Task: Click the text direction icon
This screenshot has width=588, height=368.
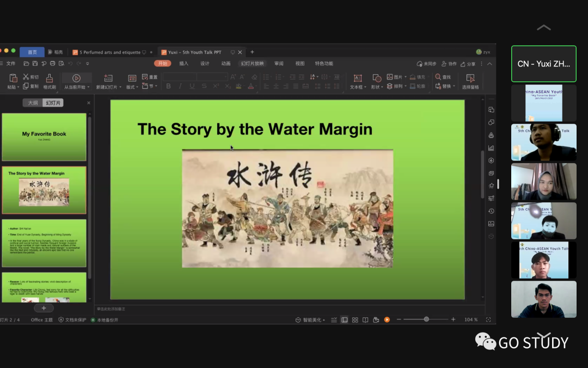Action: [x=313, y=77]
